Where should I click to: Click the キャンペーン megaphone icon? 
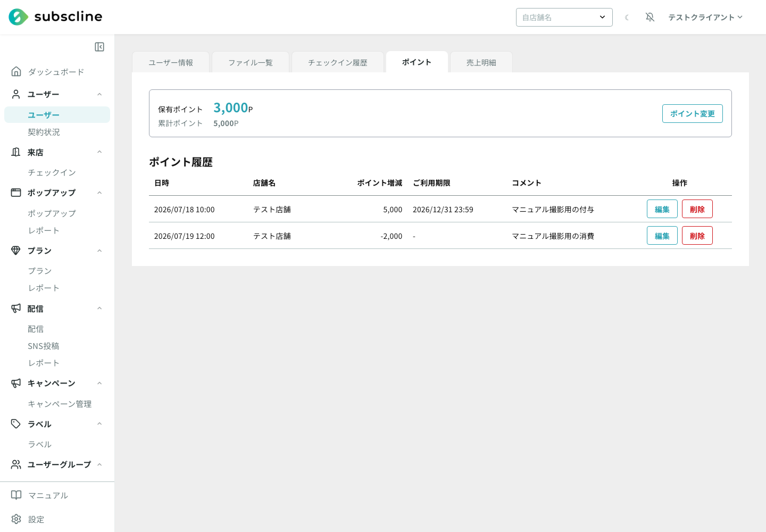pyautogui.click(x=16, y=383)
